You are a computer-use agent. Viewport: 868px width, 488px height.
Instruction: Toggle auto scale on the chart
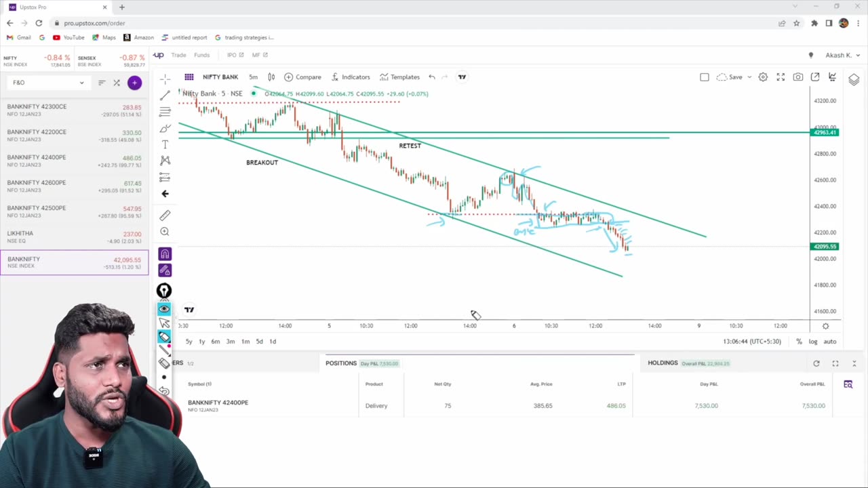[x=830, y=342]
